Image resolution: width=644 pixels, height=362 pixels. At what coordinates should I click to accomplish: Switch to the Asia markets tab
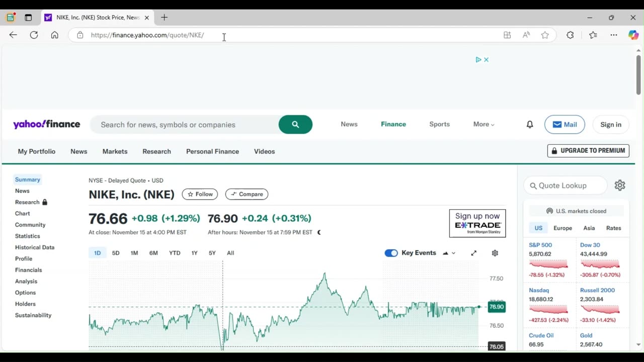tap(589, 228)
